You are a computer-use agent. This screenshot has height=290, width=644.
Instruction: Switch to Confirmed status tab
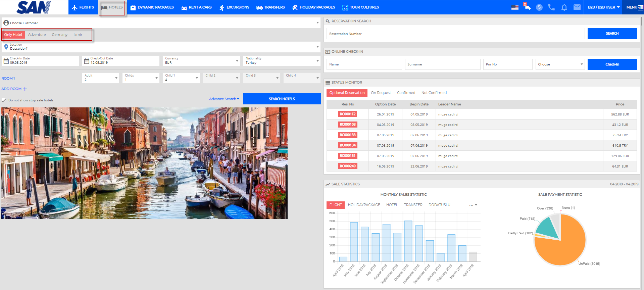[406, 93]
